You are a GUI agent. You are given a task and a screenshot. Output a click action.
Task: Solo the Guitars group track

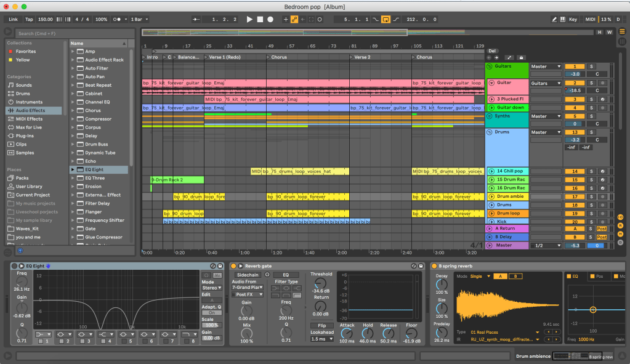click(591, 67)
